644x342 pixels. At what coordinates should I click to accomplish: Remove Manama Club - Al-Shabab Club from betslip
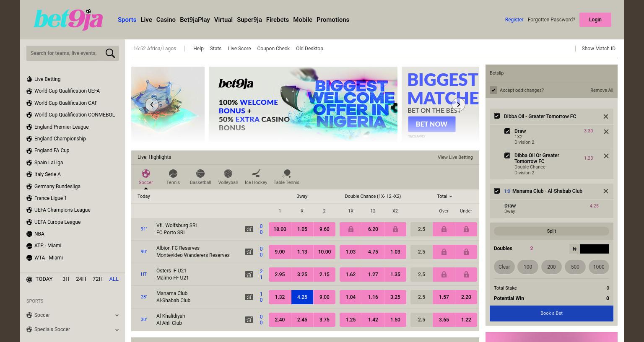point(606,191)
